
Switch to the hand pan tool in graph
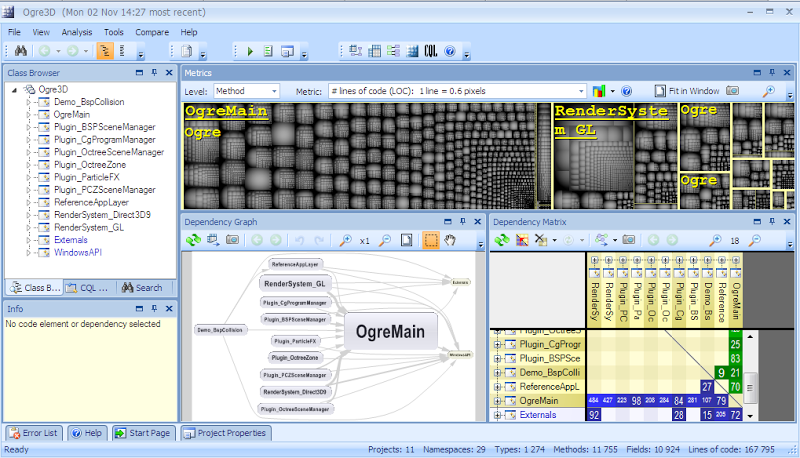click(x=449, y=240)
